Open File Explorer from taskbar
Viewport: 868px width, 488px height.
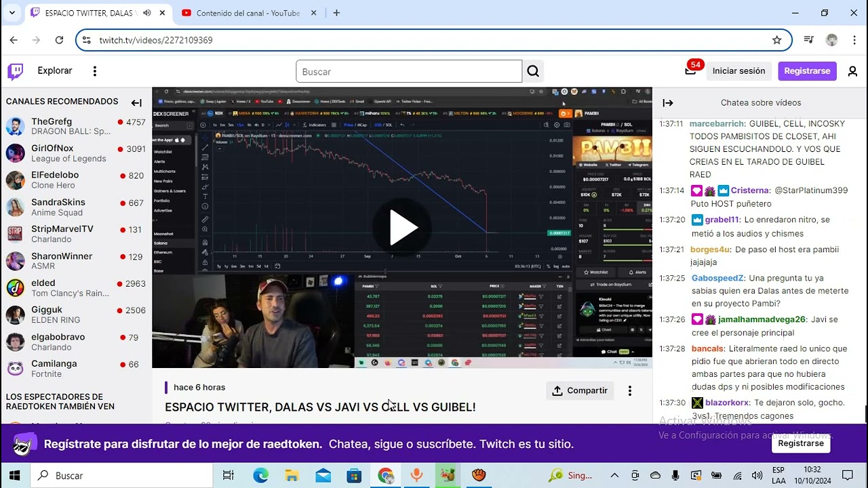(x=292, y=475)
